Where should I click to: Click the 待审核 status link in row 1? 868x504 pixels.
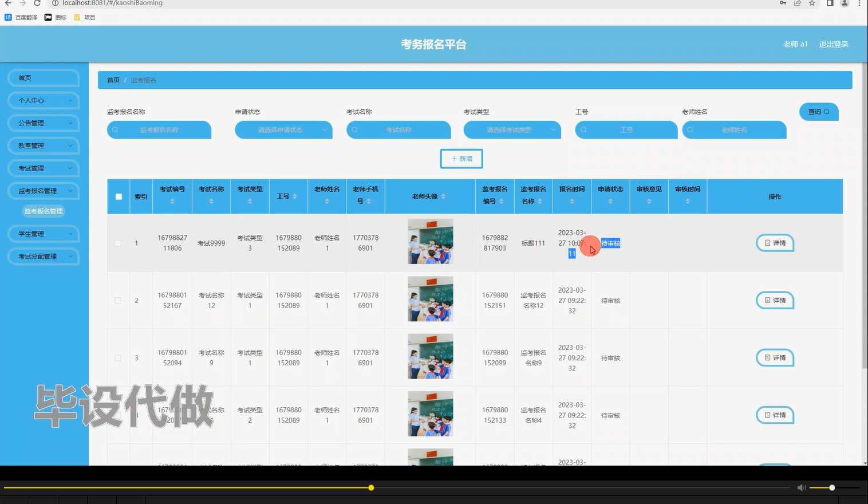[610, 243]
